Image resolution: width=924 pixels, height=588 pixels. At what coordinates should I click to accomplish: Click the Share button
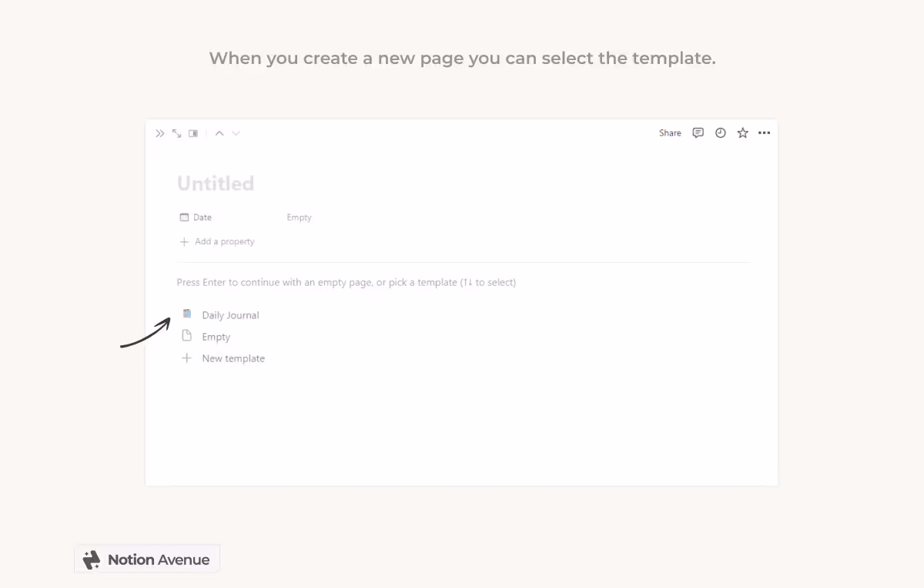coord(670,133)
